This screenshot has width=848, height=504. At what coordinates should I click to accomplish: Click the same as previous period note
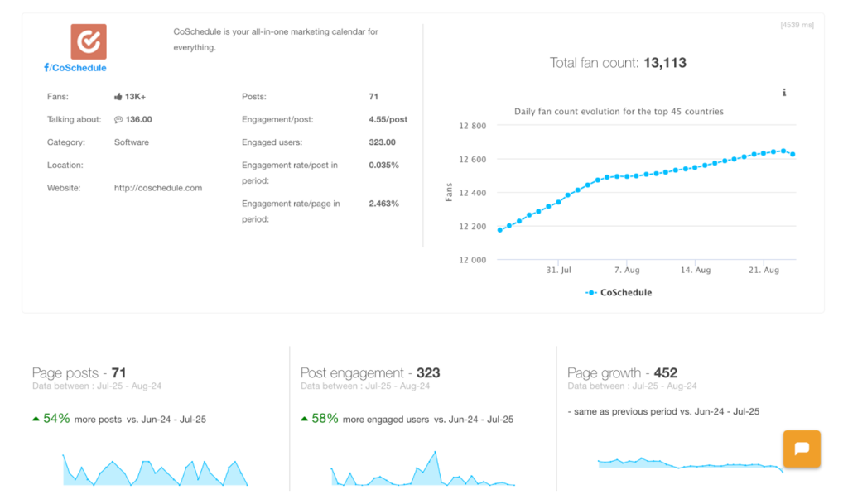coord(663,411)
